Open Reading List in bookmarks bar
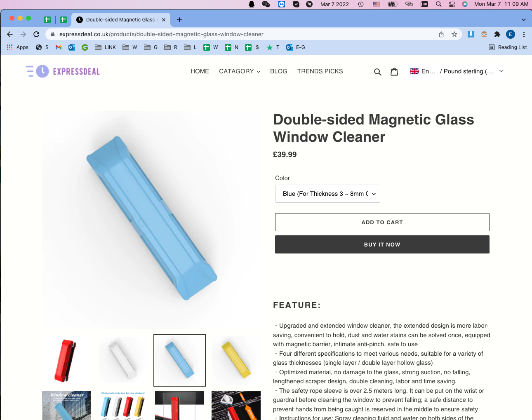 coord(508,47)
